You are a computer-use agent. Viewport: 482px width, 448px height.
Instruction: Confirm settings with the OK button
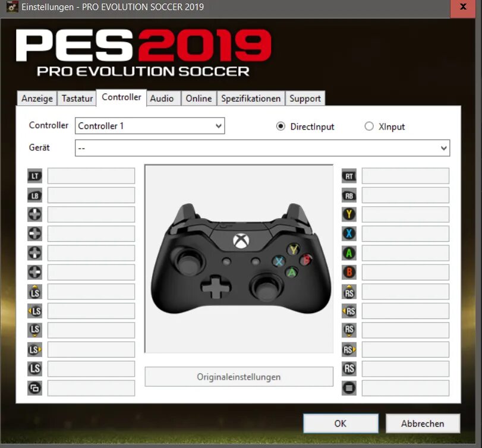(x=341, y=424)
